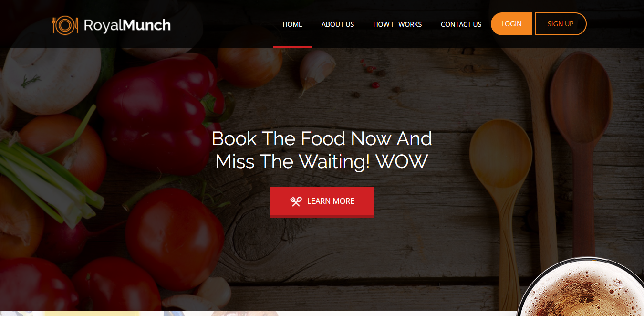
Task: Click the orange LOGIN button
Action: click(x=511, y=24)
